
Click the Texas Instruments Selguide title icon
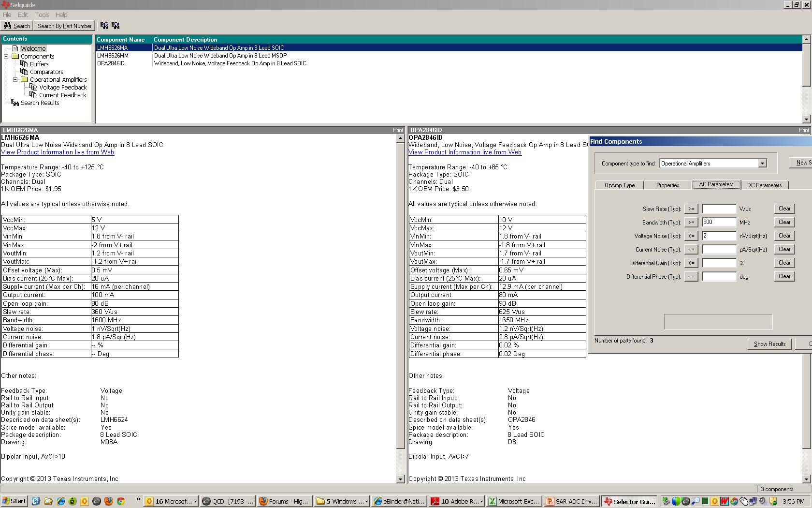point(5,5)
